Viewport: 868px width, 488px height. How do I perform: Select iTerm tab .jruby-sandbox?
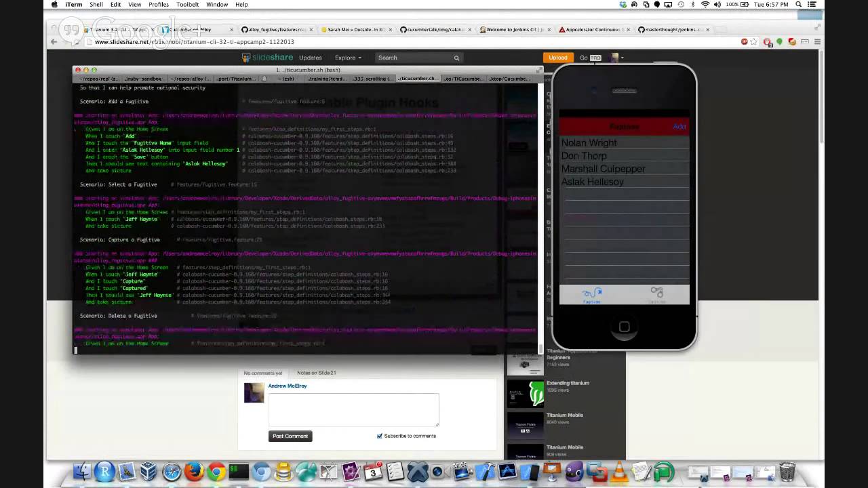[144, 79]
